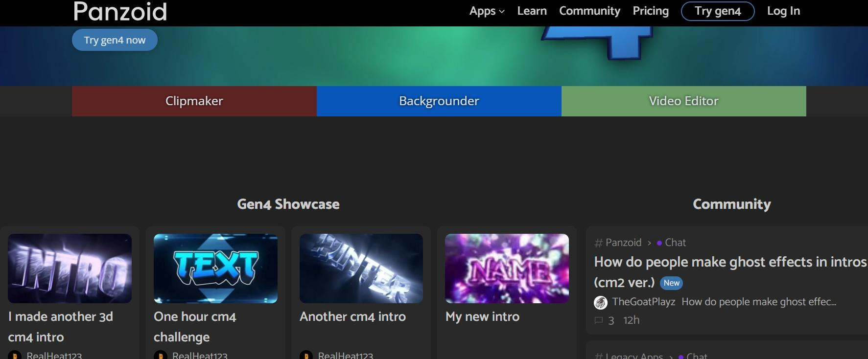Click RealHeat123 avatar under Another cm4 intro
The width and height of the screenshot is (868, 359).
[306, 355]
